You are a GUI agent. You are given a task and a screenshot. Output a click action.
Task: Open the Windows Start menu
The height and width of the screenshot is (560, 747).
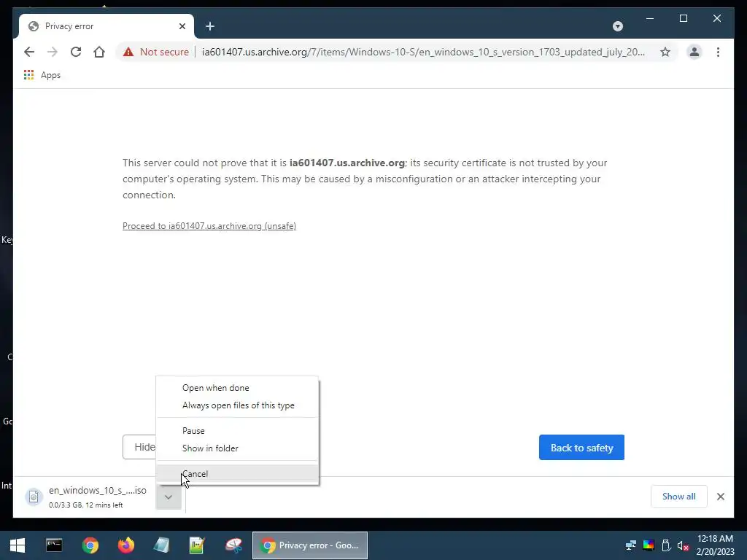(x=18, y=545)
